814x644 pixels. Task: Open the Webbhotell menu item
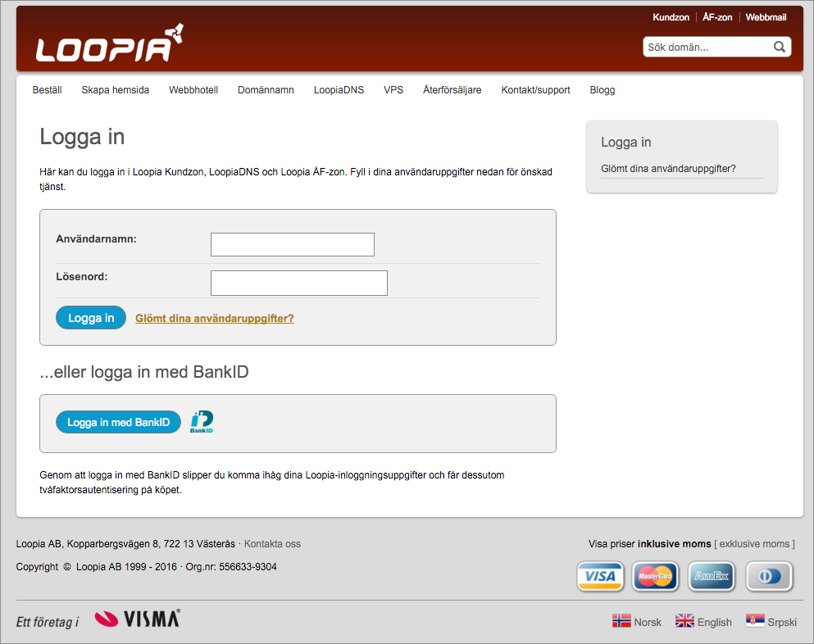193,90
